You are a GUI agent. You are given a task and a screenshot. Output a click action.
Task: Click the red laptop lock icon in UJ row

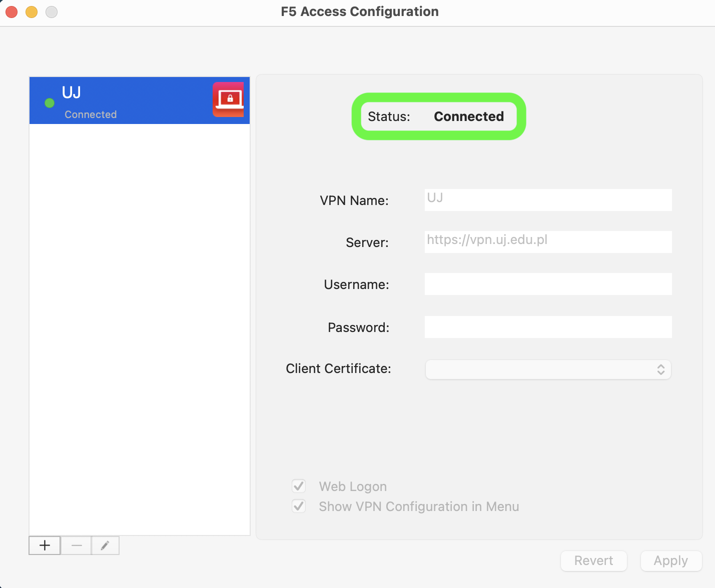(228, 99)
